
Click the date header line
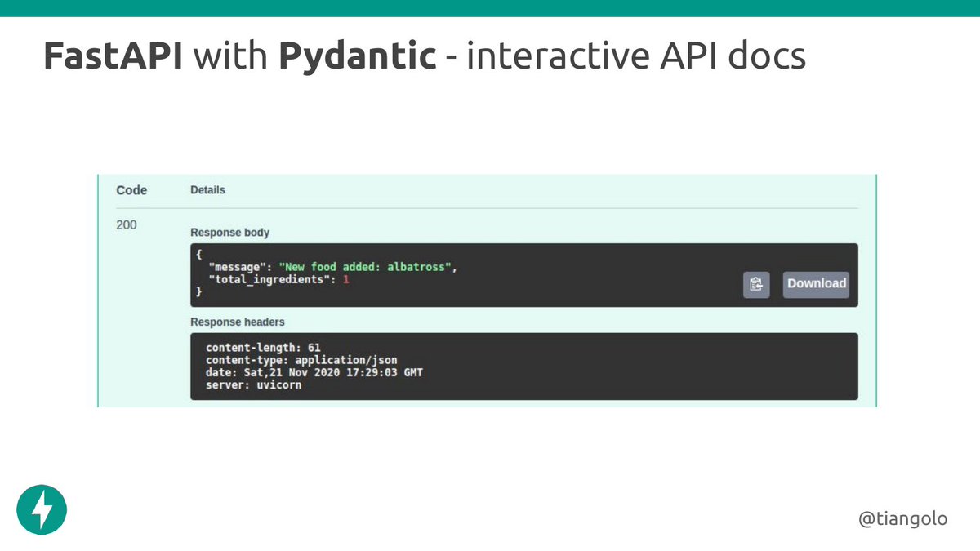[314, 372]
